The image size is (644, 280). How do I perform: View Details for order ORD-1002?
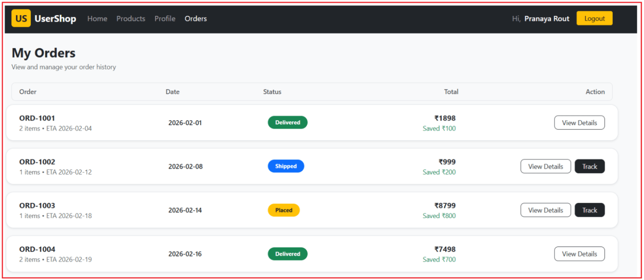(x=545, y=166)
